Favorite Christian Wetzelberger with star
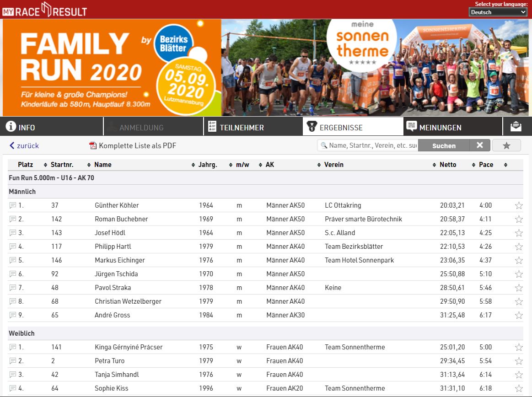This screenshot has width=532, height=397. [x=519, y=301]
